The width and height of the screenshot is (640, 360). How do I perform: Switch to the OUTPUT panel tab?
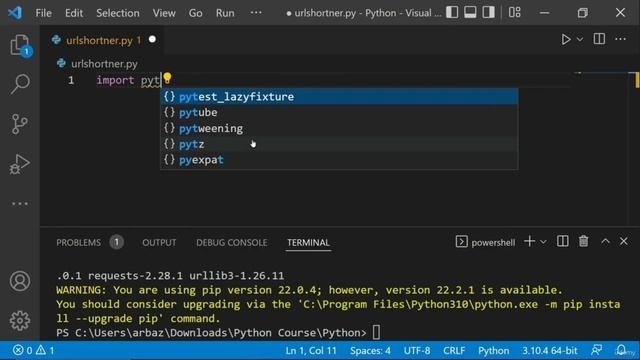[x=159, y=242]
